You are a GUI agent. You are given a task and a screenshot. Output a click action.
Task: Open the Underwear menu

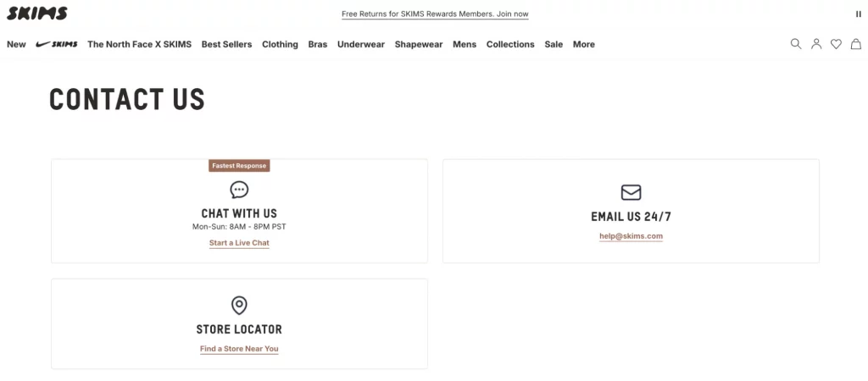coord(361,44)
